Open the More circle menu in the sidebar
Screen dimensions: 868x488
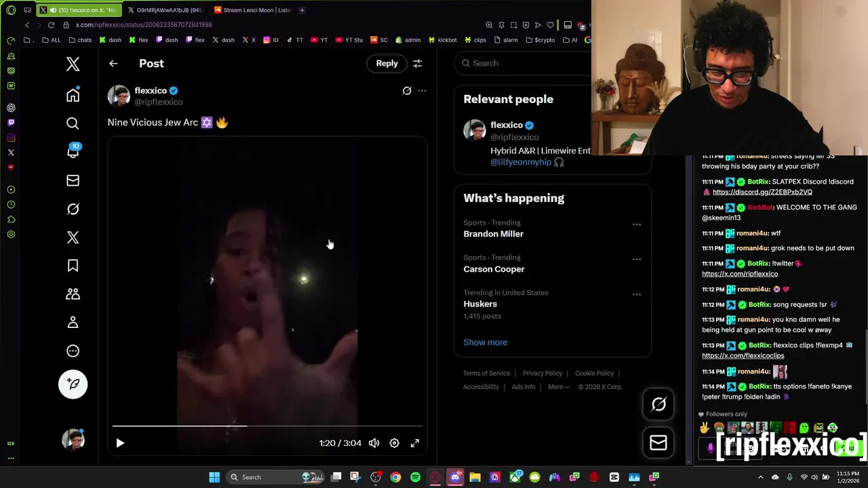(x=73, y=351)
